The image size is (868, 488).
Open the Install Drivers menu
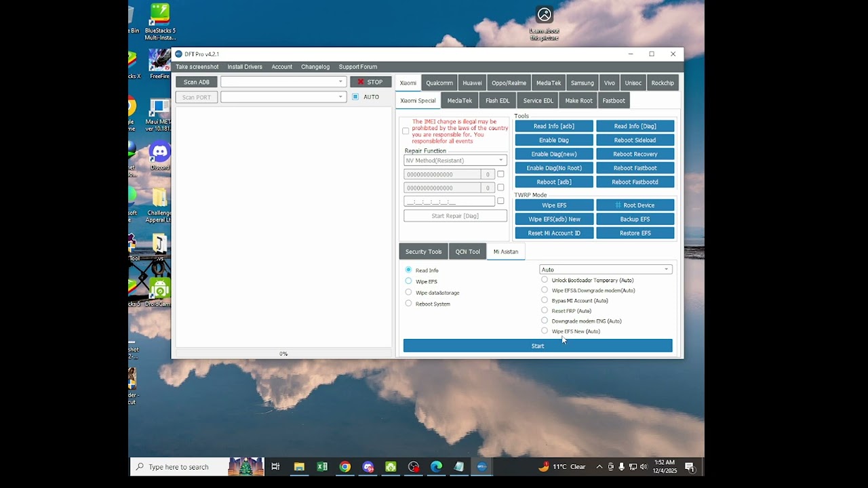(x=245, y=67)
